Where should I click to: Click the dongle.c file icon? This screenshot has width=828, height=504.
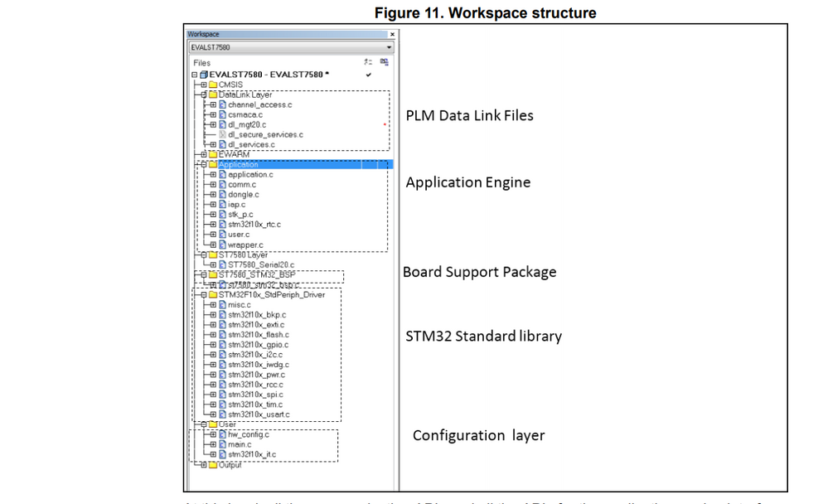pos(222,195)
